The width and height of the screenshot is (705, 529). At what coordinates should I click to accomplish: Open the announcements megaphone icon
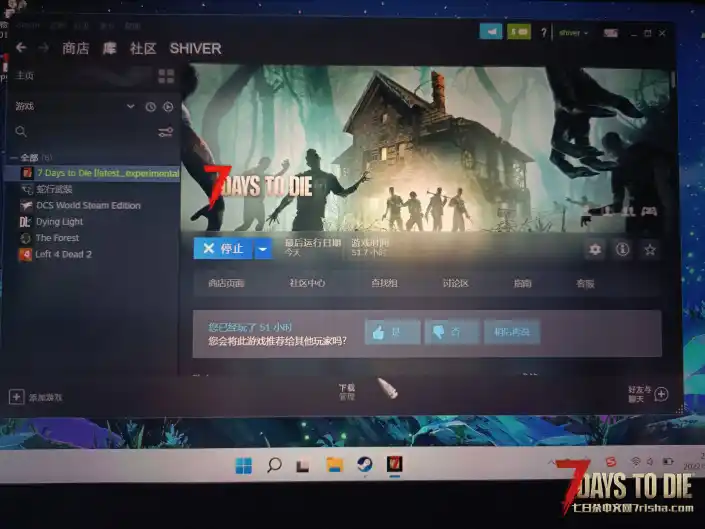click(x=491, y=32)
